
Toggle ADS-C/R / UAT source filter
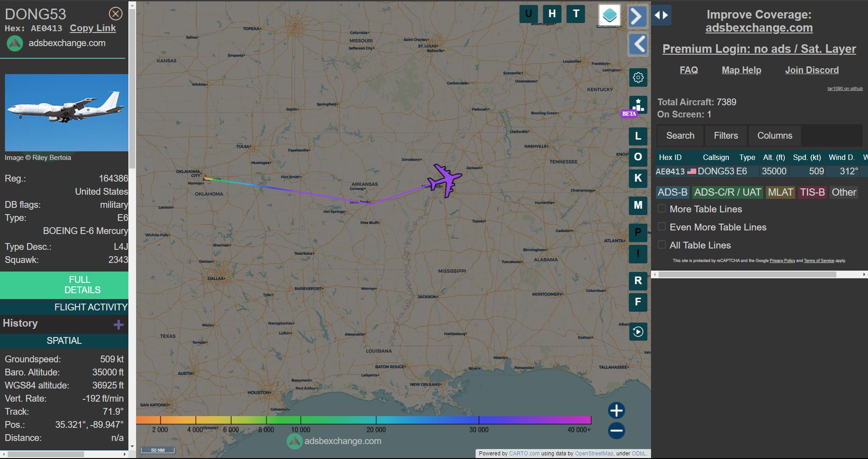(x=727, y=192)
